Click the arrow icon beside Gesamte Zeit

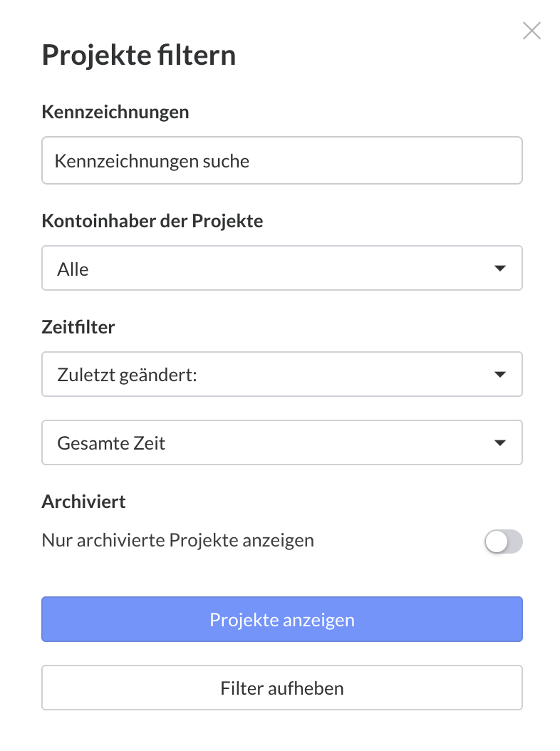click(x=500, y=443)
